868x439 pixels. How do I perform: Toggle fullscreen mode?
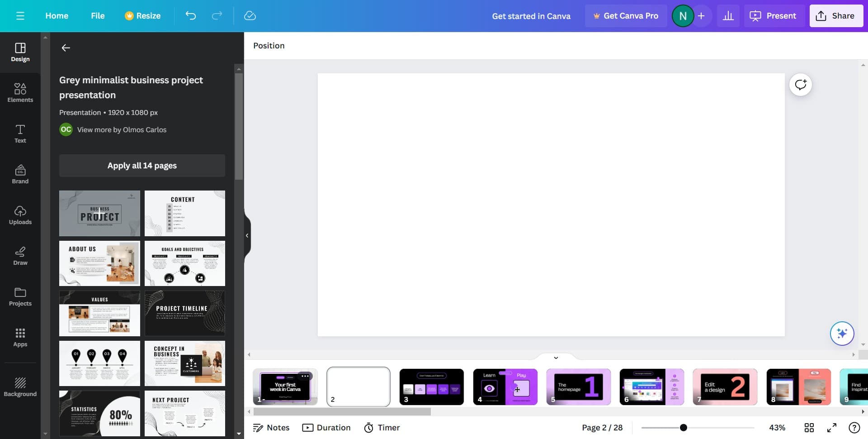831,428
